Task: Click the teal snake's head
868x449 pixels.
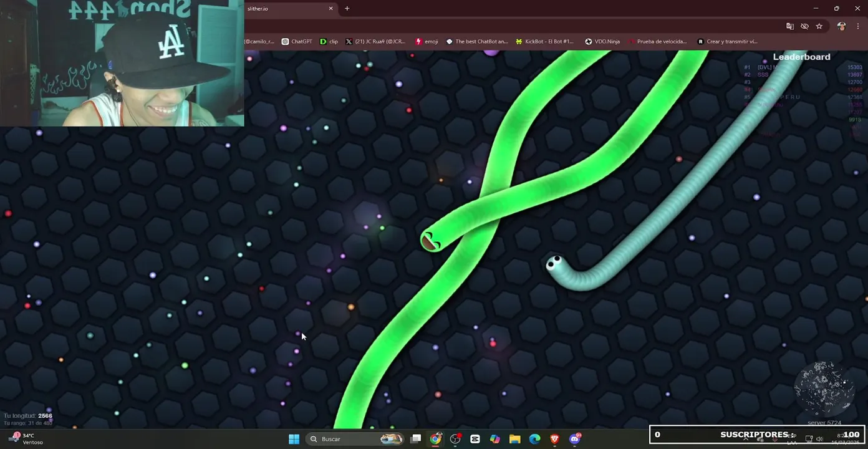Action: pyautogui.click(x=554, y=264)
